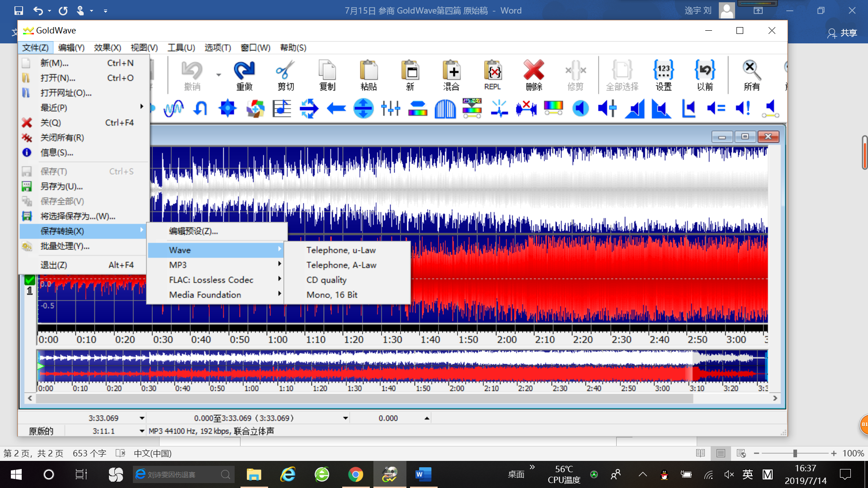Select Save As (另存为) menu entry
The height and width of the screenshot is (488, 868).
[61, 186]
